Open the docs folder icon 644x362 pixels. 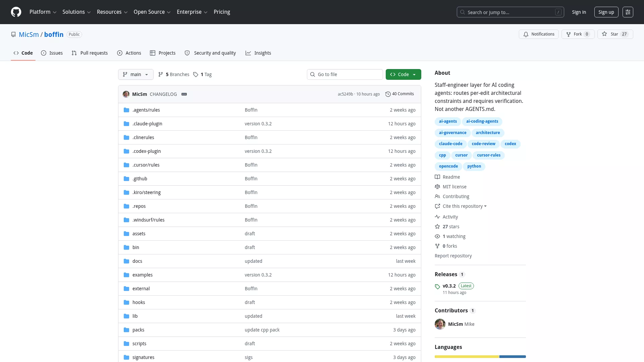tap(126, 261)
